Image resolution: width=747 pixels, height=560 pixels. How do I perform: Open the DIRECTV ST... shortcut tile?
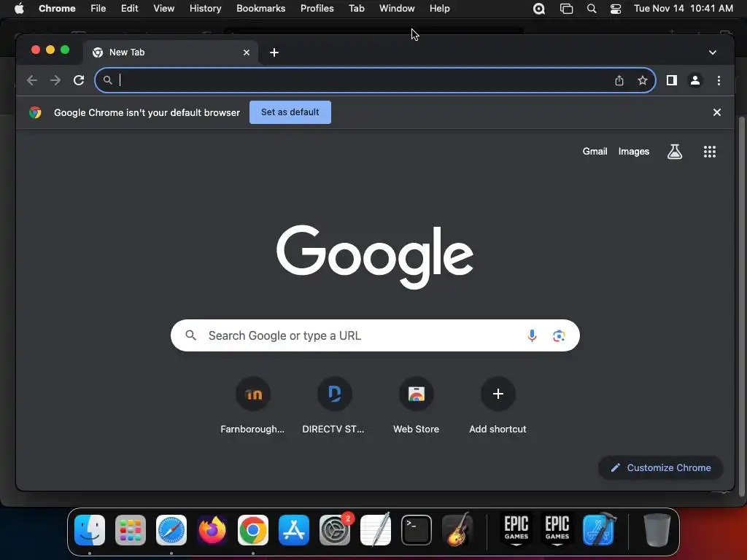click(334, 405)
